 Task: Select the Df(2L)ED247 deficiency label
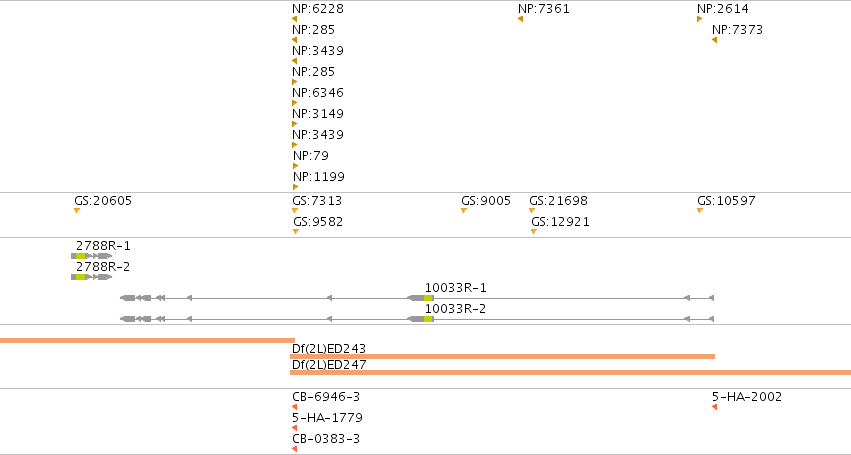coord(329,365)
